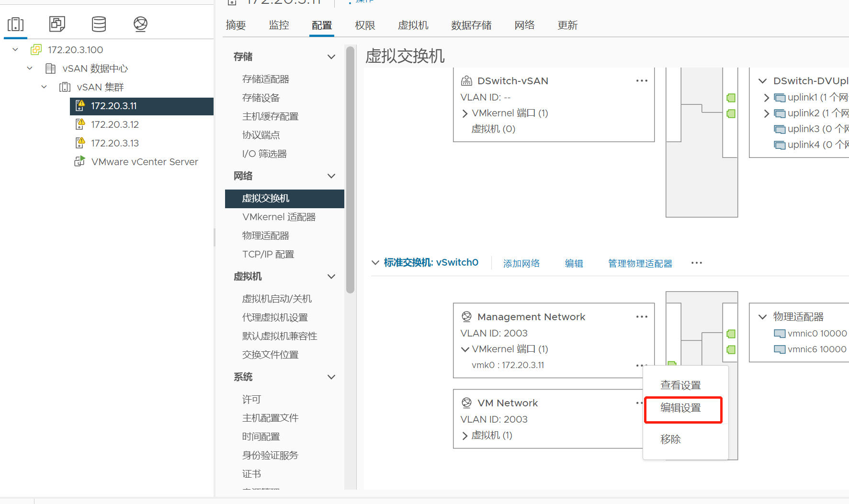
Task: Switch to the 数据存储 tab
Action: tap(471, 25)
